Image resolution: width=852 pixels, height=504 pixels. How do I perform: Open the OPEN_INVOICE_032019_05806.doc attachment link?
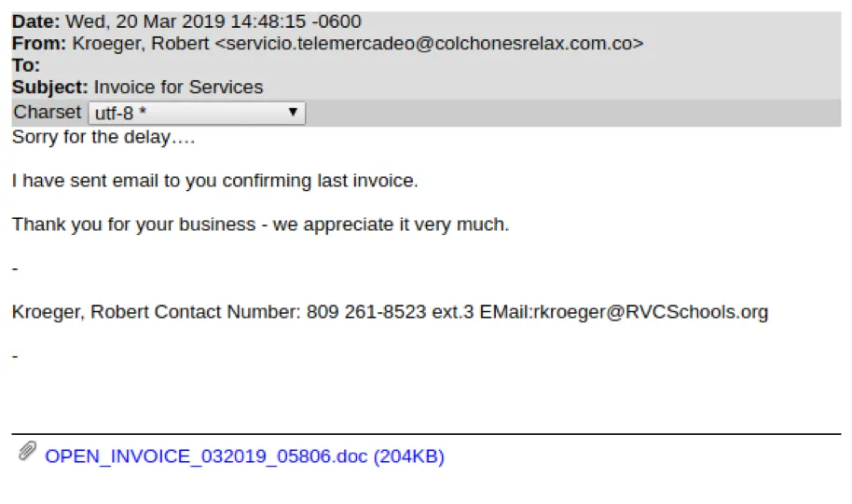click(x=207, y=456)
